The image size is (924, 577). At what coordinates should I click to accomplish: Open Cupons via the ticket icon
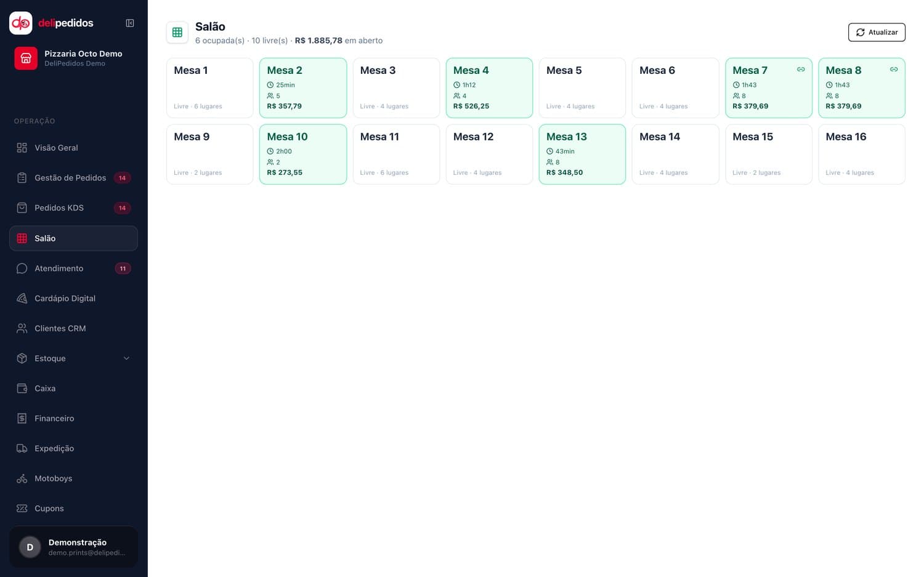[x=22, y=509]
